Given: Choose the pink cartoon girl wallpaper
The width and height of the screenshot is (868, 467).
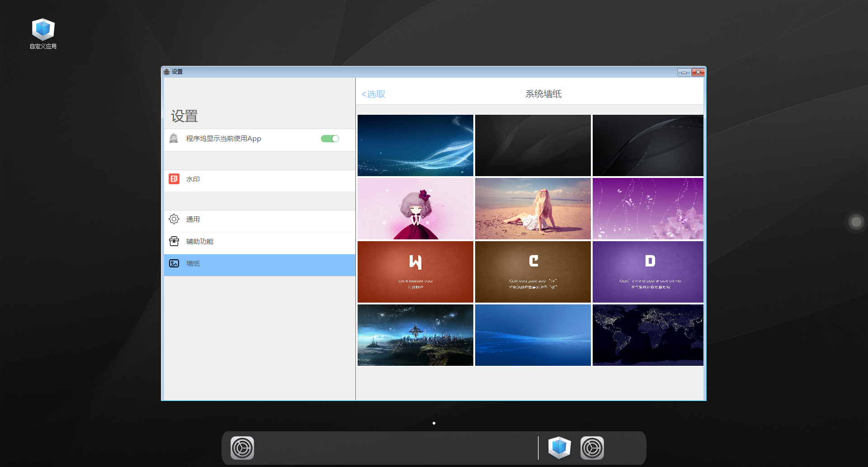Looking at the screenshot, I should point(415,209).
